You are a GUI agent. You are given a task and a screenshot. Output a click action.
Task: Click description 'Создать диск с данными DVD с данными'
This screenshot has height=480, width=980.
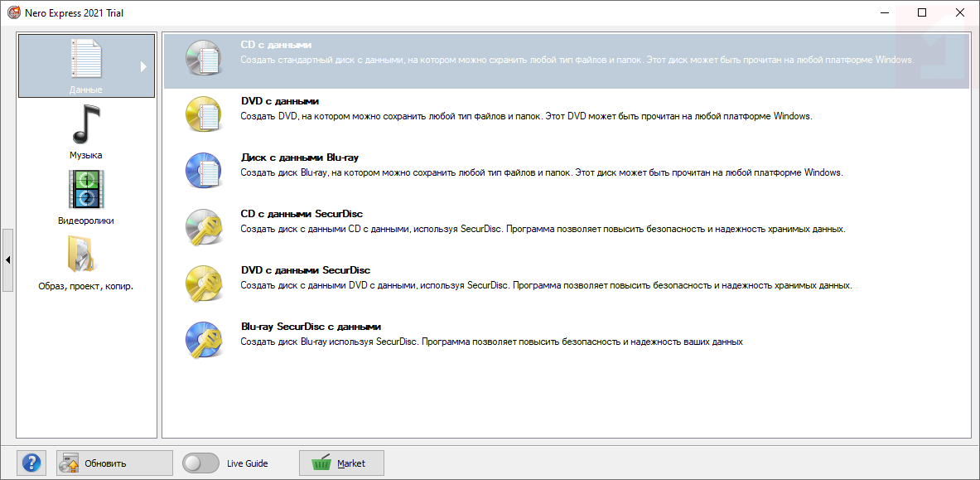pyautogui.click(x=547, y=286)
